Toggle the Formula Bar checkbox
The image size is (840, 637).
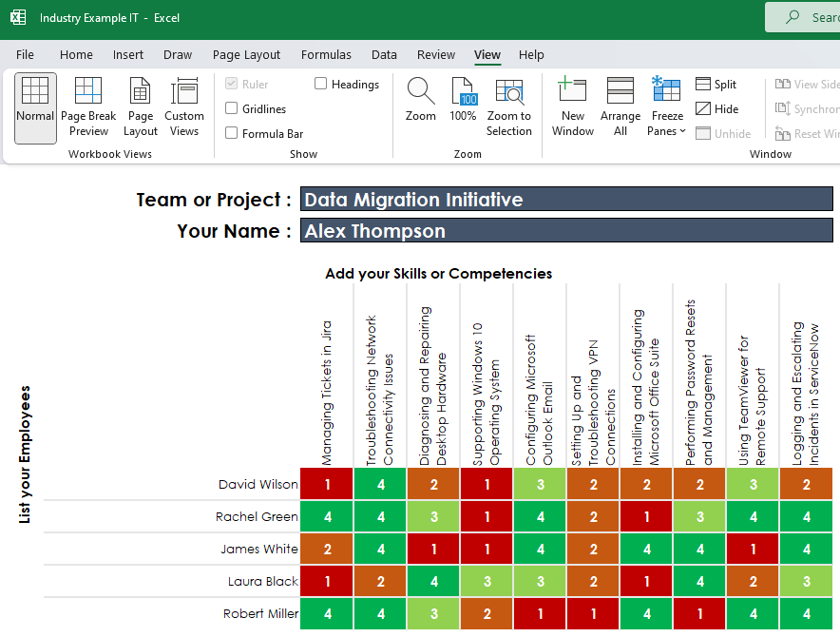(232, 133)
